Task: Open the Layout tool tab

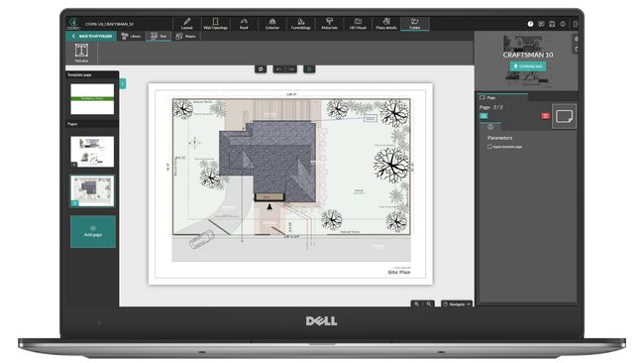Action: (187, 24)
